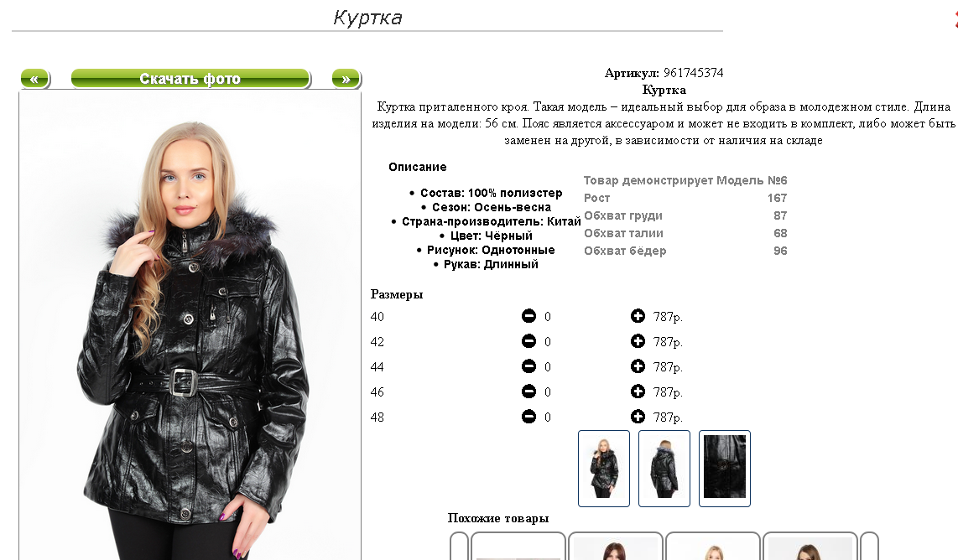Viewport: 958px width, 560px height.
Task: Click the next photo arrow button
Action: click(346, 79)
